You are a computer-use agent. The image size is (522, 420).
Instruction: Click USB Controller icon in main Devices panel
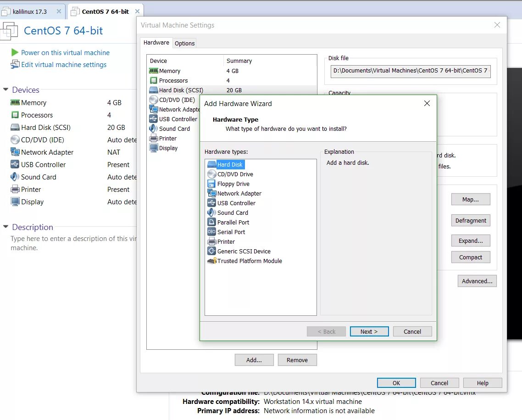coord(15,164)
